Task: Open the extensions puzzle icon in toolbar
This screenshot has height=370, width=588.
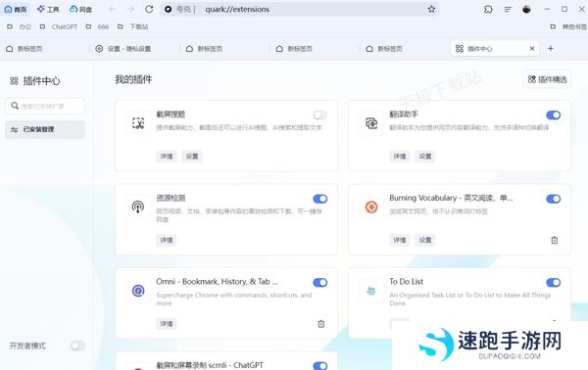Action: [488, 9]
